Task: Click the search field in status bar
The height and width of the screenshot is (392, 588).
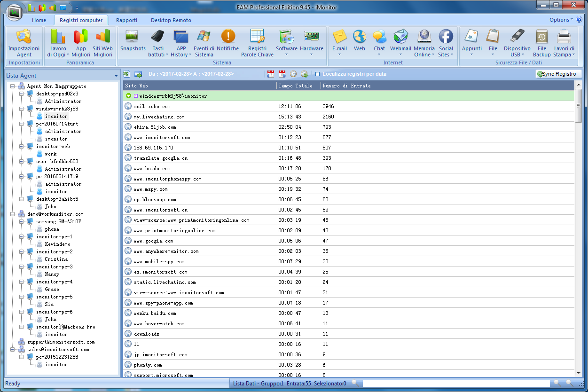Action: [456, 384]
